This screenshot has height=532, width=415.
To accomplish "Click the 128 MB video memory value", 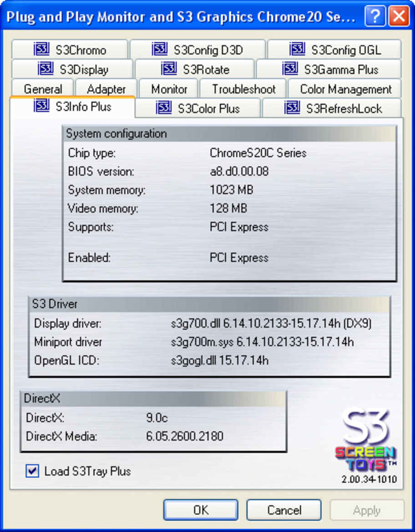I will tap(228, 208).
